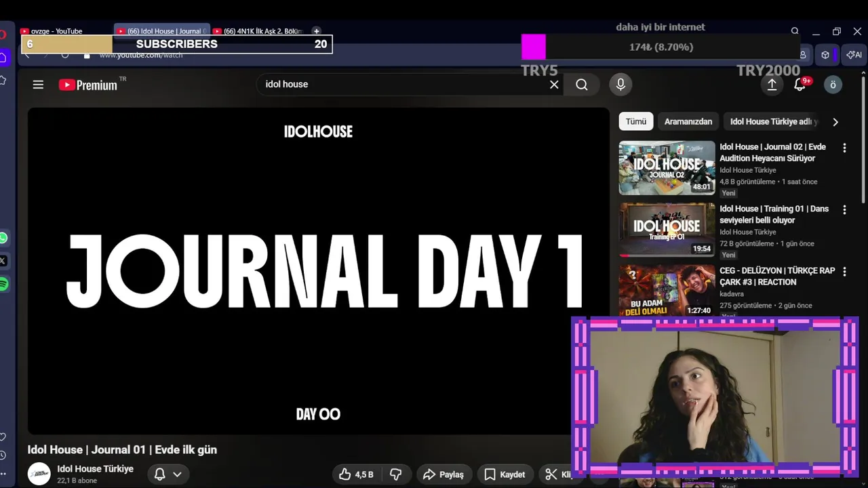This screenshot has width=868, height=488.
Task: Open the upload/create button
Action: coord(772,84)
